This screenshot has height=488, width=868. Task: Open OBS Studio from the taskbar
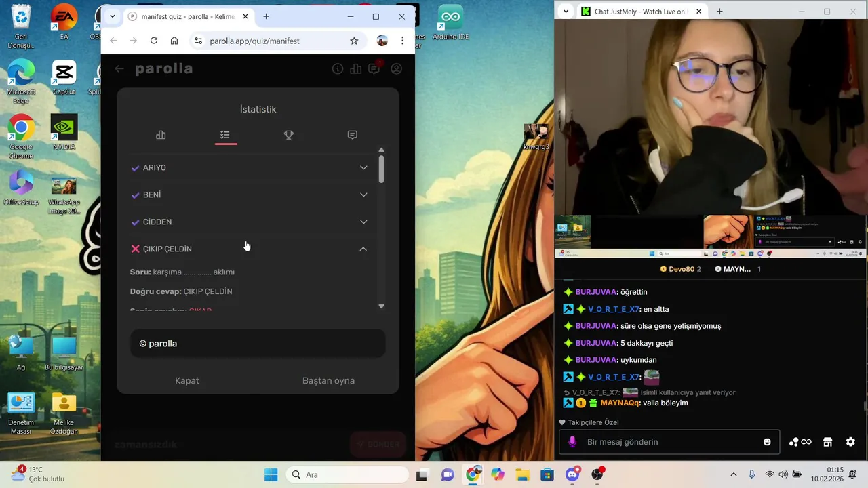597,474
